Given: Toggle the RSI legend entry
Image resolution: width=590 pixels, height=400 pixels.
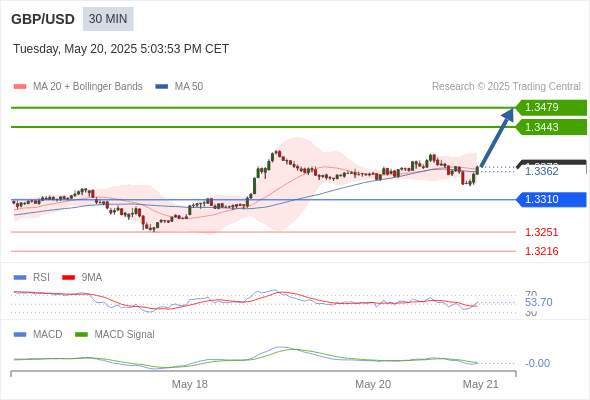Looking at the screenshot, I should click(x=32, y=277).
